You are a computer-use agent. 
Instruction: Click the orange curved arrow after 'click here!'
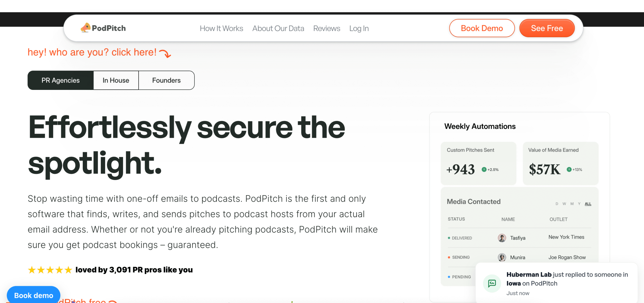(x=165, y=54)
